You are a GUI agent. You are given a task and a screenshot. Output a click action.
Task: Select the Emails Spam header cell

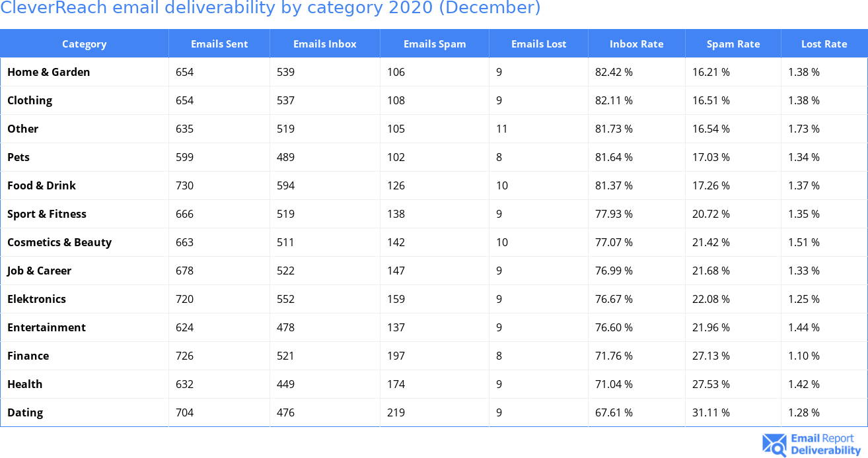pos(435,44)
